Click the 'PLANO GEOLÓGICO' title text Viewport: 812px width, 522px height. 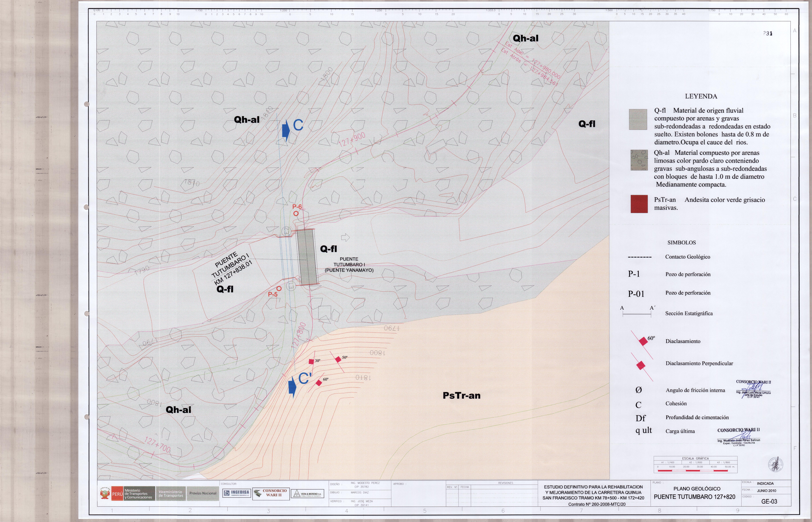pyautogui.click(x=697, y=489)
